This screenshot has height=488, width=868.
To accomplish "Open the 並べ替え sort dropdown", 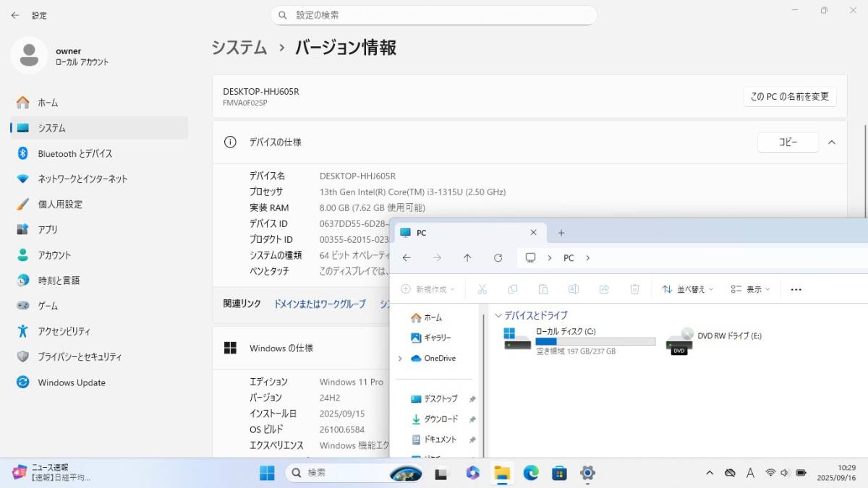I will [x=687, y=289].
